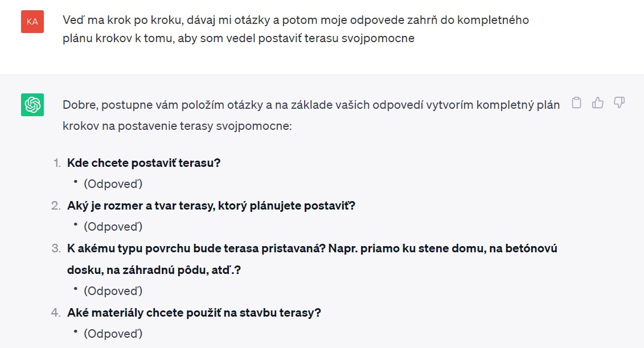Click the thumbs down icon
This screenshot has width=644, height=348.
pyautogui.click(x=619, y=103)
